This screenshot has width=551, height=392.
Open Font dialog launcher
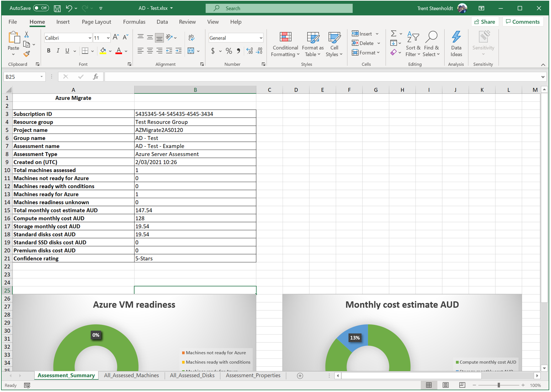tap(130, 64)
